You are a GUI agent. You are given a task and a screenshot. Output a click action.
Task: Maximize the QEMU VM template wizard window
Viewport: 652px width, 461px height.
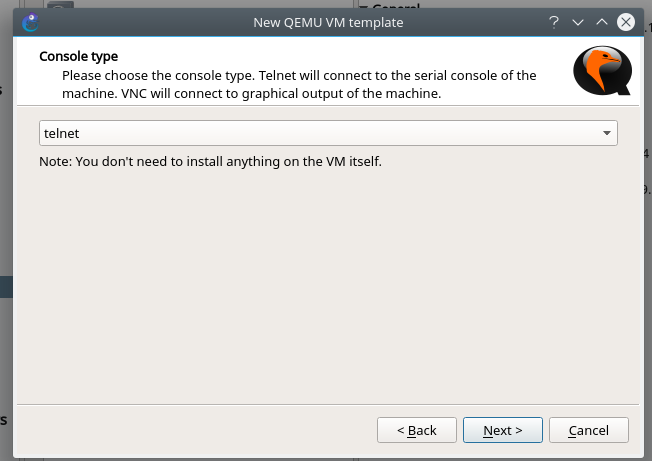coord(601,22)
